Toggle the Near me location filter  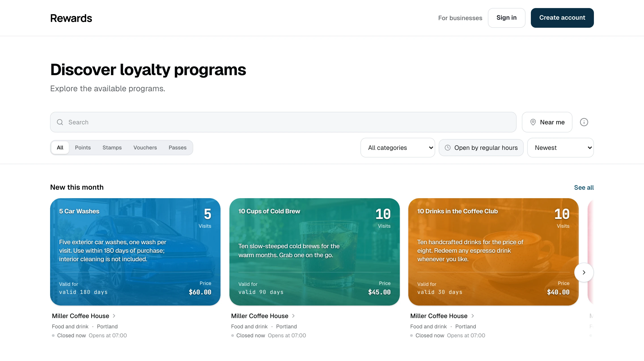tap(547, 122)
